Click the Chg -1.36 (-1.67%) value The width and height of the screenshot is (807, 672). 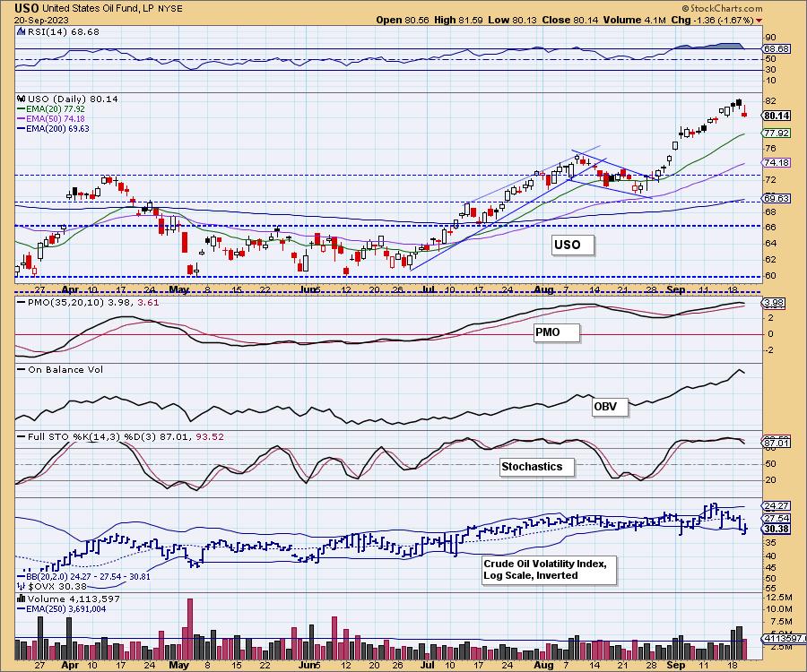click(x=712, y=20)
